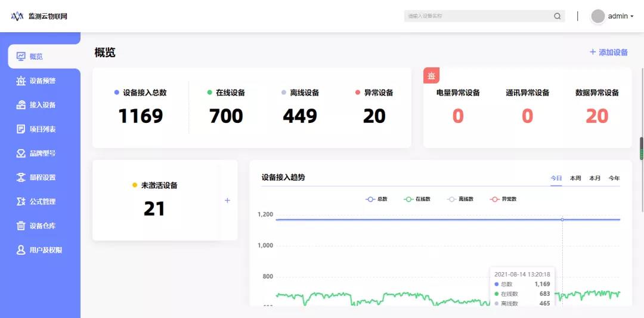Click the 1,000 y-axis label
Image resolution: width=644 pixels, height=318 pixels.
265,245
